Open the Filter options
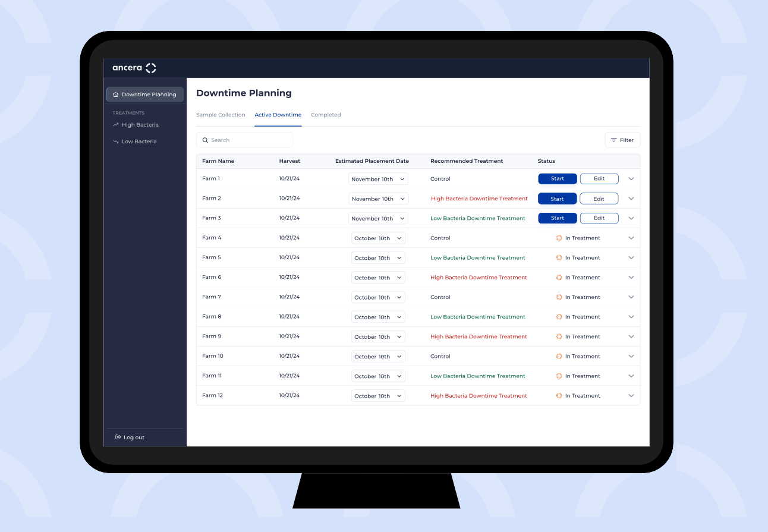The height and width of the screenshot is (532, 768). pyautogui.click(x=622, y=140)
